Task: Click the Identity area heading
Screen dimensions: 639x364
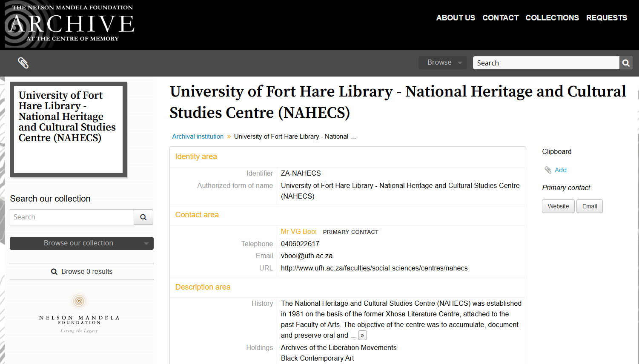Action: (x=196, y=156)
